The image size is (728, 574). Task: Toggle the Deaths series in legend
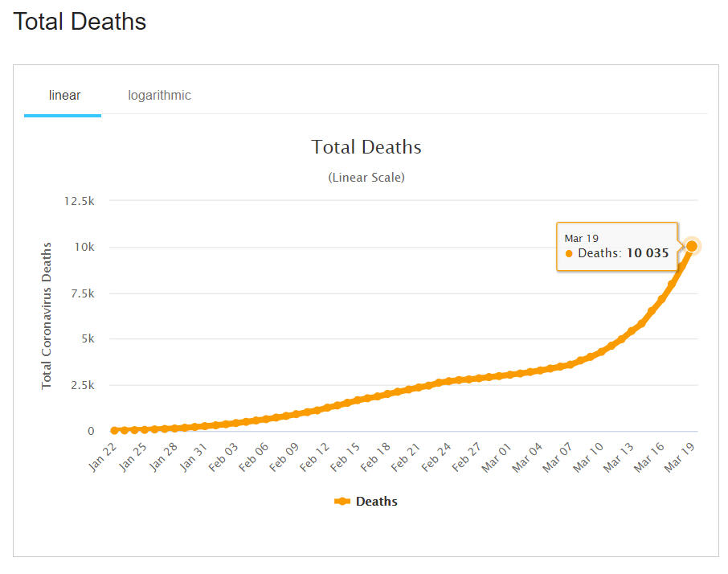376,502
